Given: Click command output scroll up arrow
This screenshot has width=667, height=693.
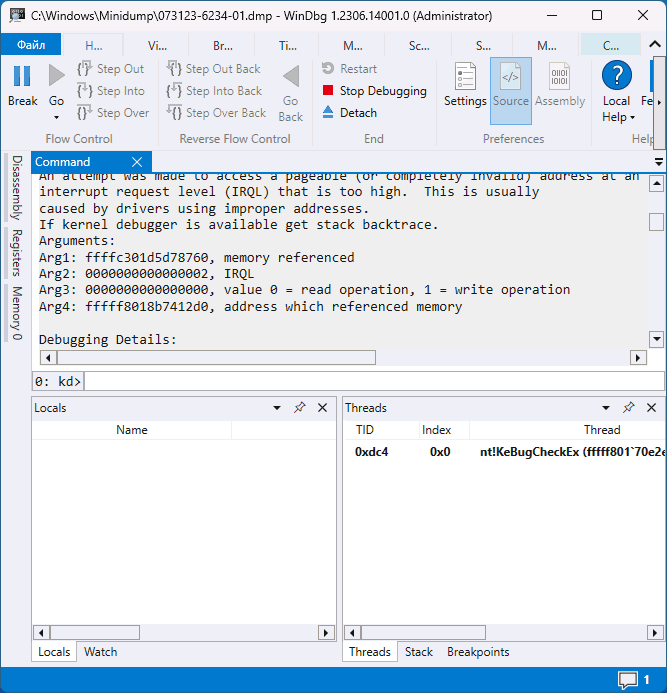Looking at the screenshot, I should point(656,184).
